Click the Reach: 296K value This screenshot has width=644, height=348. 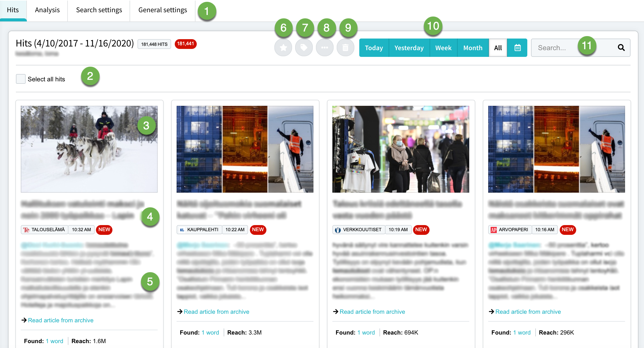coord(556,332)
